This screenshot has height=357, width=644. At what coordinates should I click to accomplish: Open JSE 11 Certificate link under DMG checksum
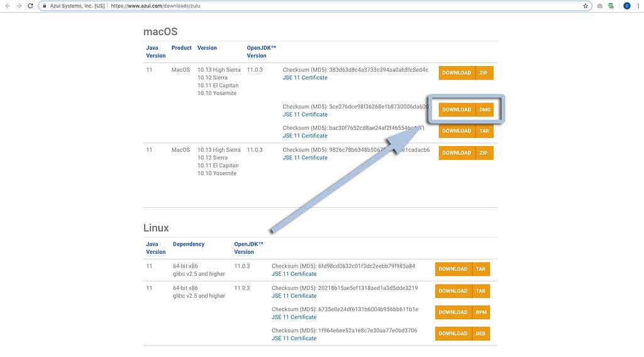point(305,115)
